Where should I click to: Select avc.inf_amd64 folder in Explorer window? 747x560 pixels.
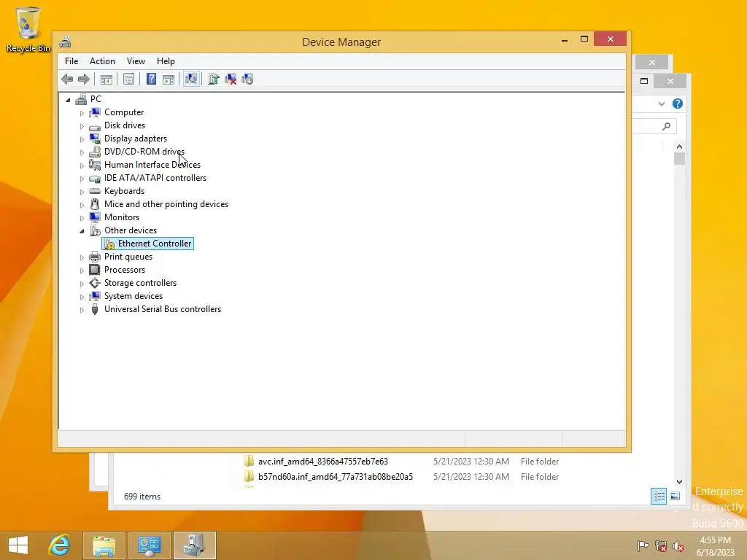[x=323, y=462]
